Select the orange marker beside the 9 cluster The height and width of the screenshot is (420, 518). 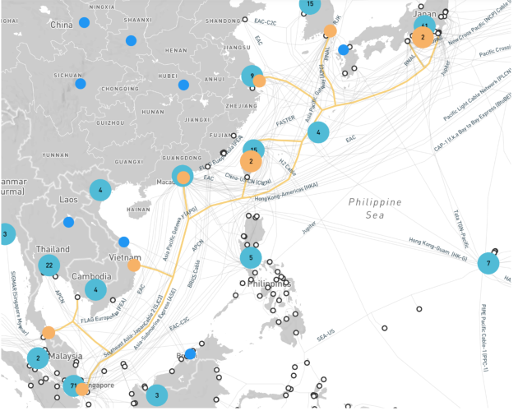coord(259,81)
